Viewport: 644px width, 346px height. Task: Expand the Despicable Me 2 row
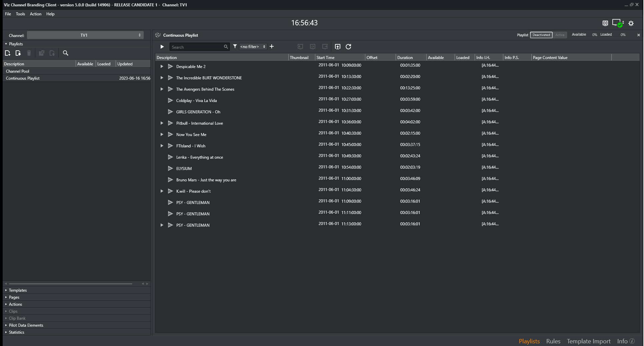(x=162, y=66)
